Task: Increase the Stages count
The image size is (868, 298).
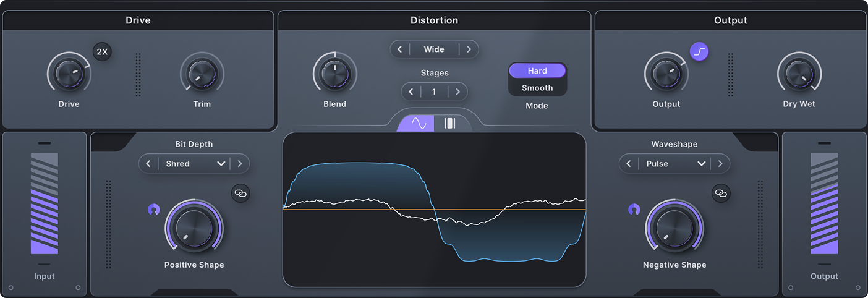Action: click(457, 92)
